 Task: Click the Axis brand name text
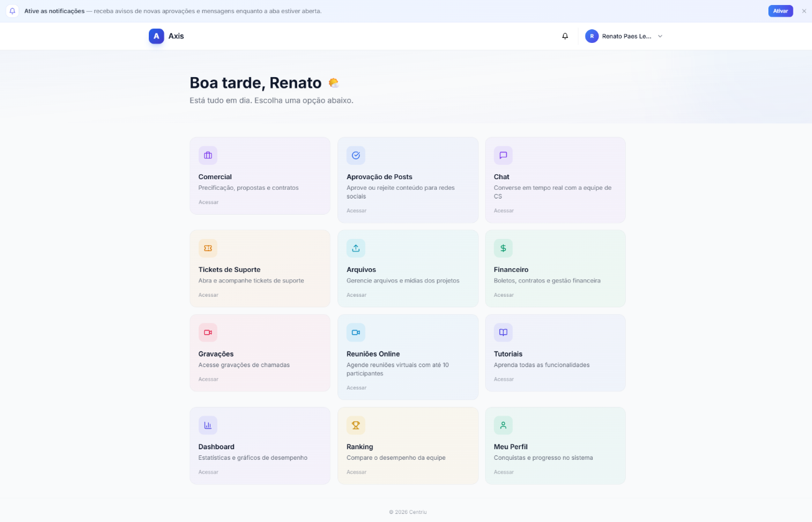pyautogui.click(x=176, y=36)
